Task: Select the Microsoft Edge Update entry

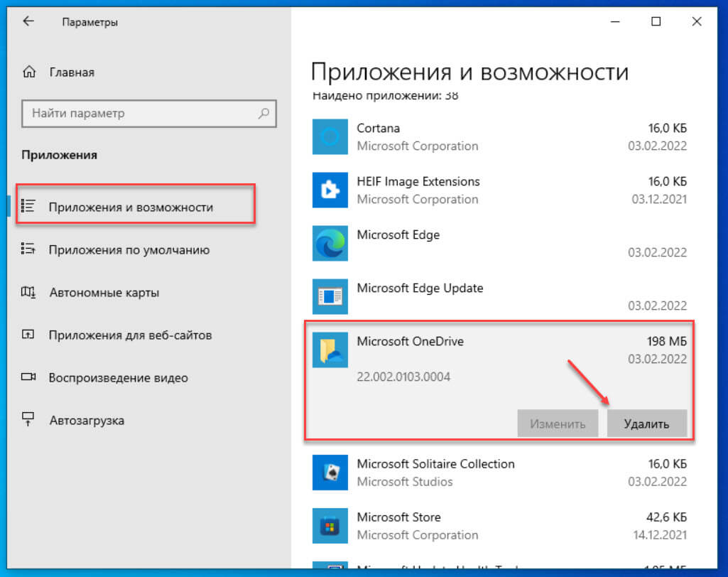Action: 420,288
